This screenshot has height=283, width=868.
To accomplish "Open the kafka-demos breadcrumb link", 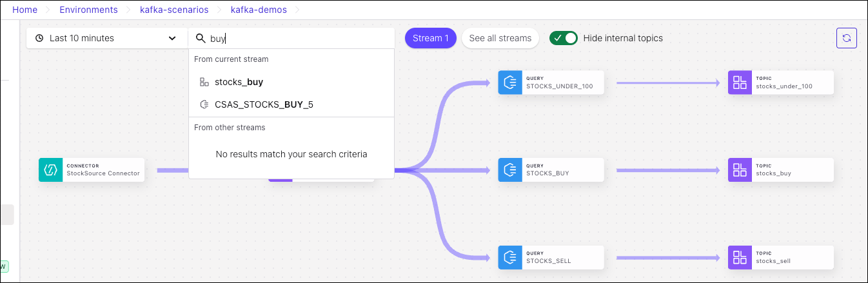I will point(259,10).
